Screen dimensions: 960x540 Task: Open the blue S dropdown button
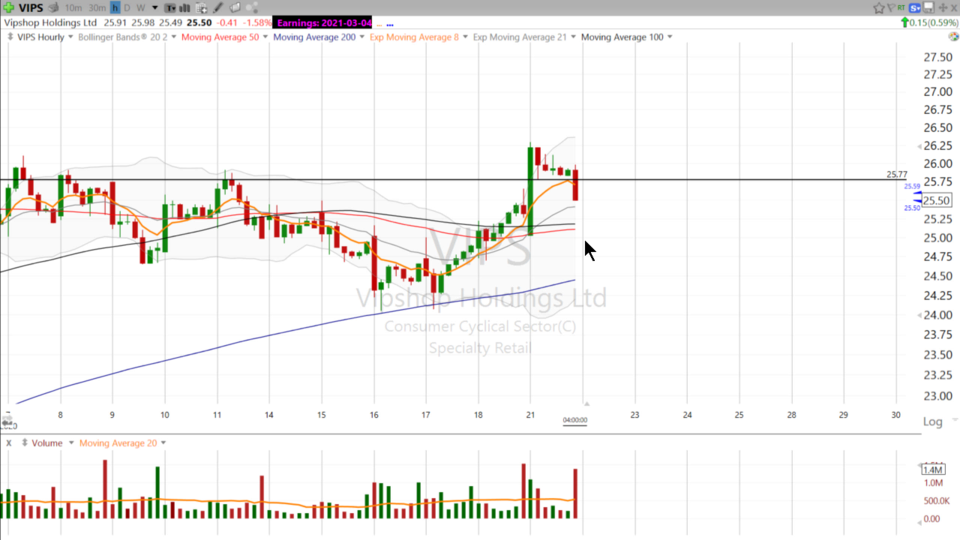[x=915, y=8]
